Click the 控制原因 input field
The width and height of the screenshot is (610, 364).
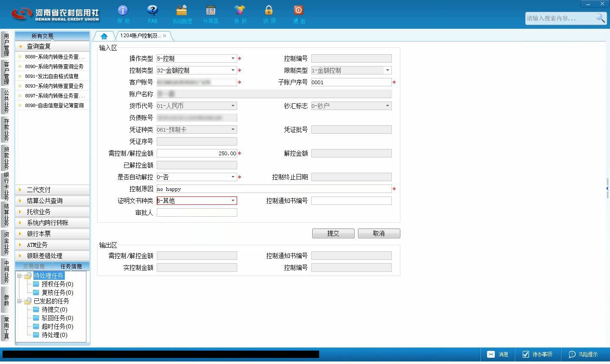pyautogui.click(x=274, y=189)
